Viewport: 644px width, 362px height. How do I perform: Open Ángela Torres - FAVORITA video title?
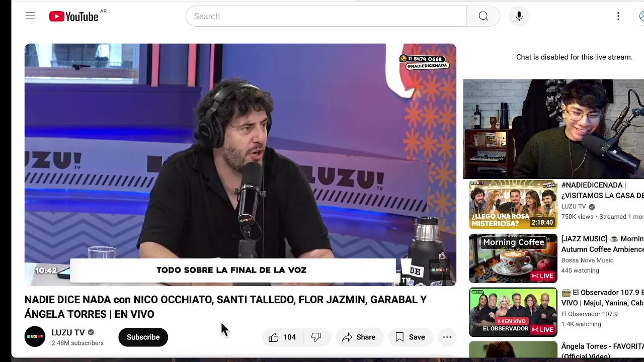pyautogui.click(x=602, y=351)
